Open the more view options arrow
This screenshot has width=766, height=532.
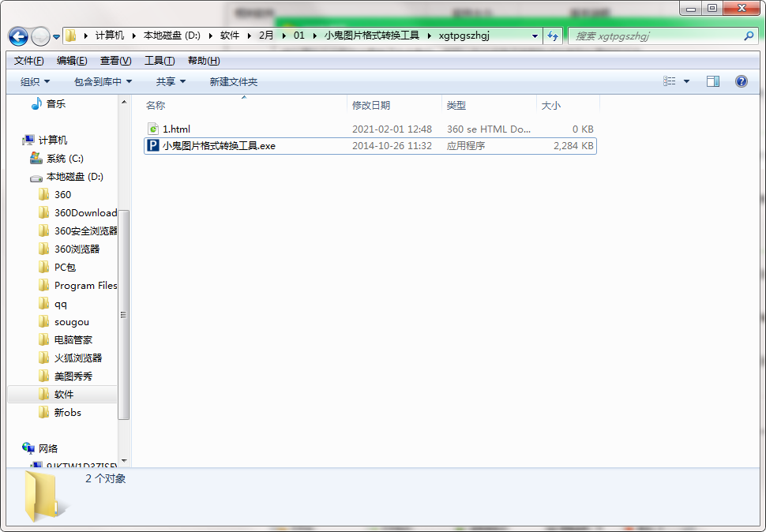click(686, 81)
